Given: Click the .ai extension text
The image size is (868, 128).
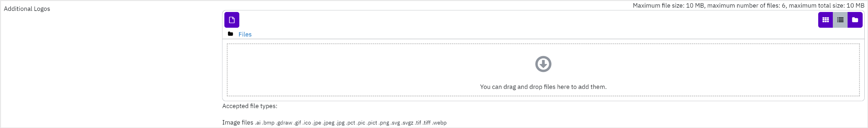Looking at the screenshot, I should click(x=258, y=123).
